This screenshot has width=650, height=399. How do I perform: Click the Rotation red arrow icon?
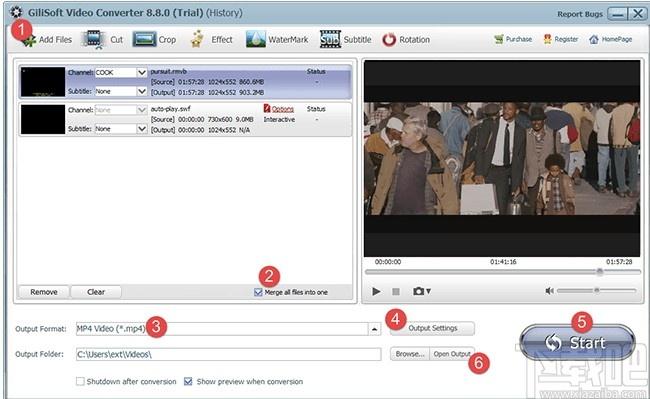[389, 40]
